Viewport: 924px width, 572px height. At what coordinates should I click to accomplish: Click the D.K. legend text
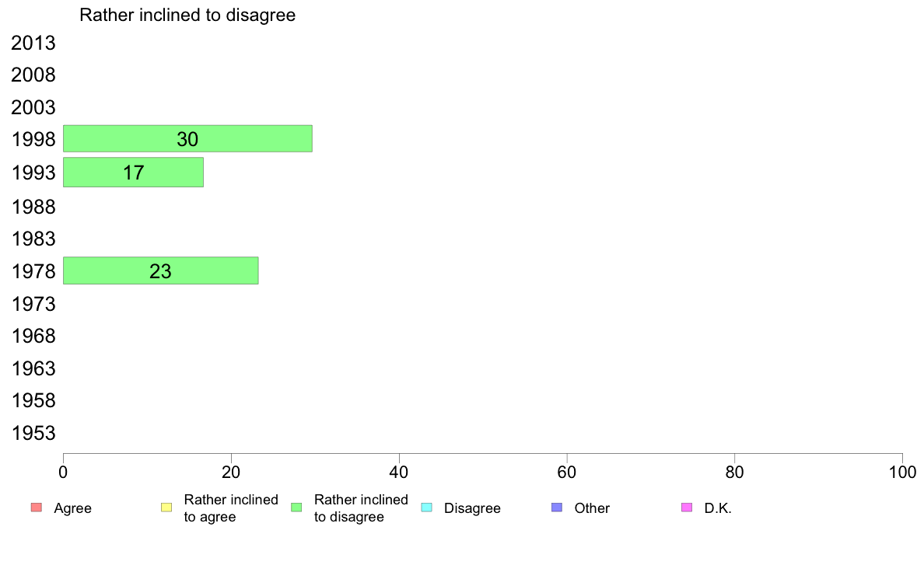(718, 508)
